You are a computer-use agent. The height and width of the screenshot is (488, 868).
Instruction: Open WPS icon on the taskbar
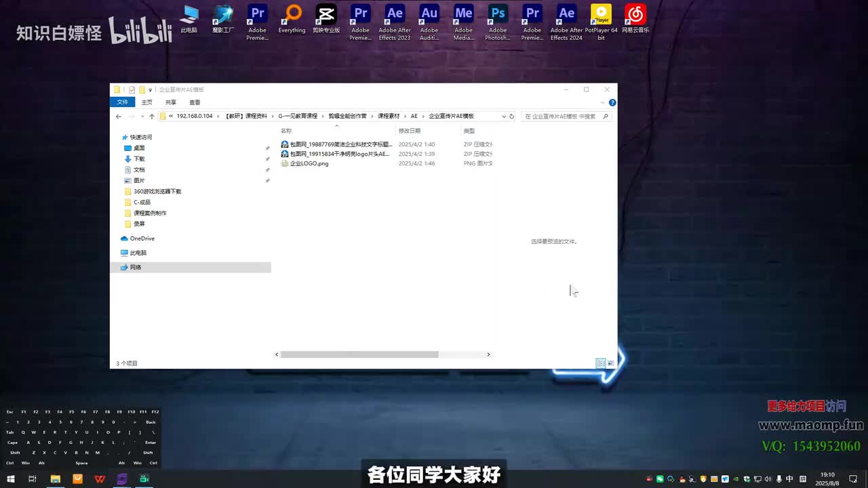click(x=100, y=479)
